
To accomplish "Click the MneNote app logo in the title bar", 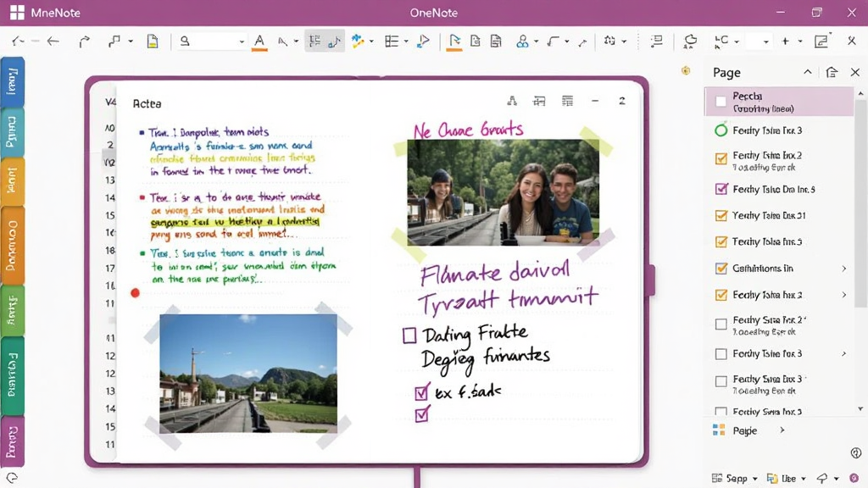I will [17, 12].
